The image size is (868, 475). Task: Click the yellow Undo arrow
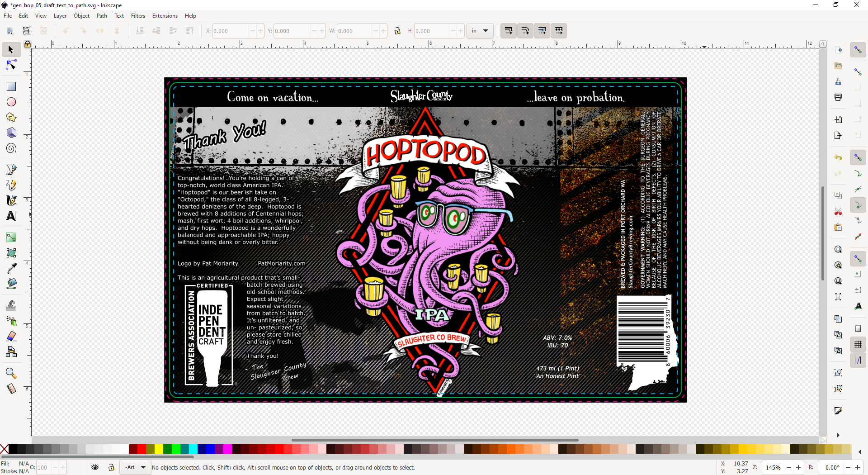tap(838, 157)
